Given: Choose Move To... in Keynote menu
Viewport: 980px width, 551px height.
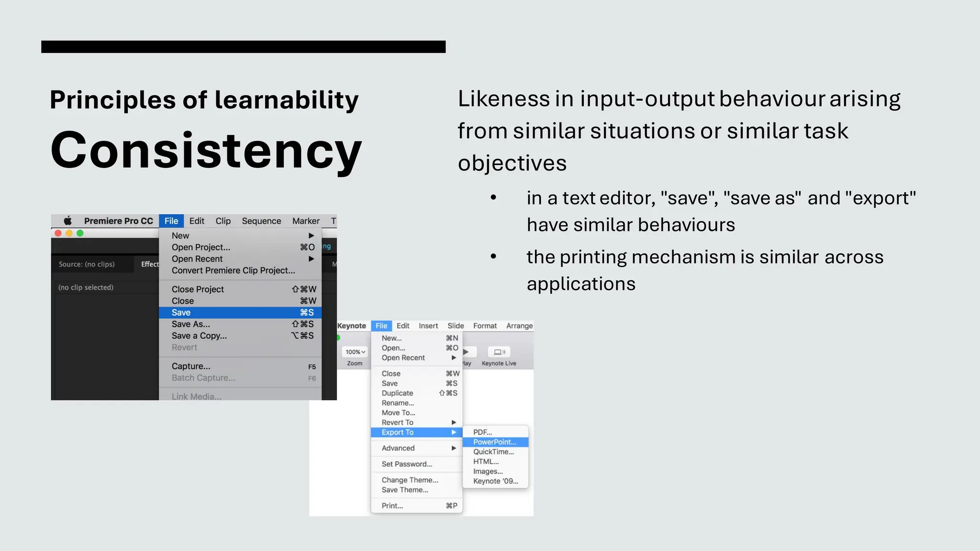Looking at the screenshot, I should (417, 413).
